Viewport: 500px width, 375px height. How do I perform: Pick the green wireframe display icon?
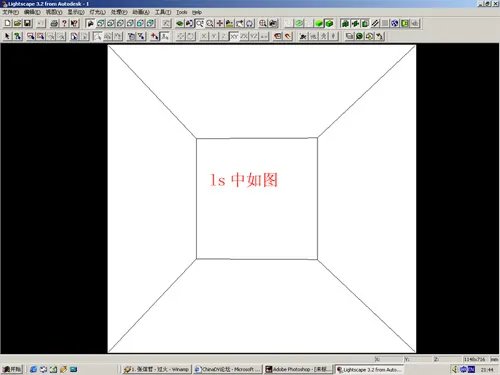(x=299, y=23)
